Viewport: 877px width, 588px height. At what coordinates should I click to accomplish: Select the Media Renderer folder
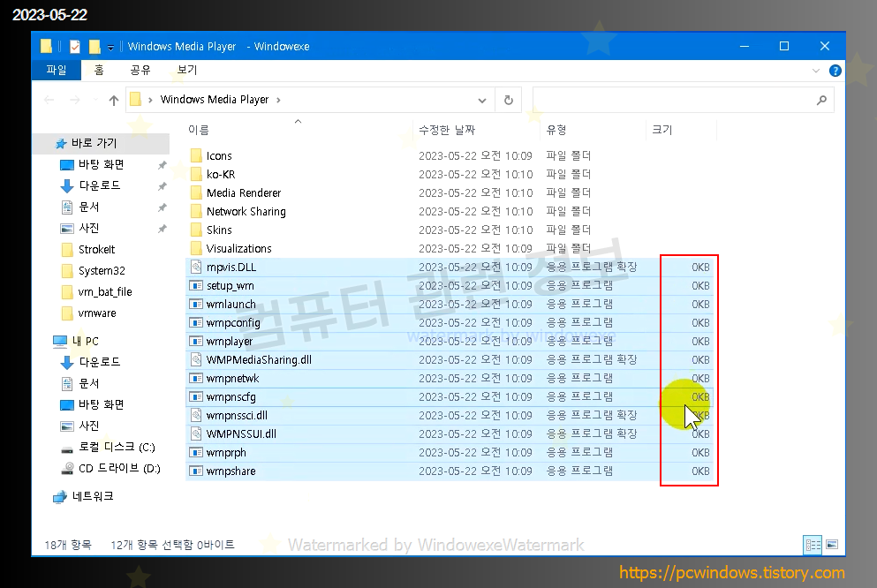[243, 192]
